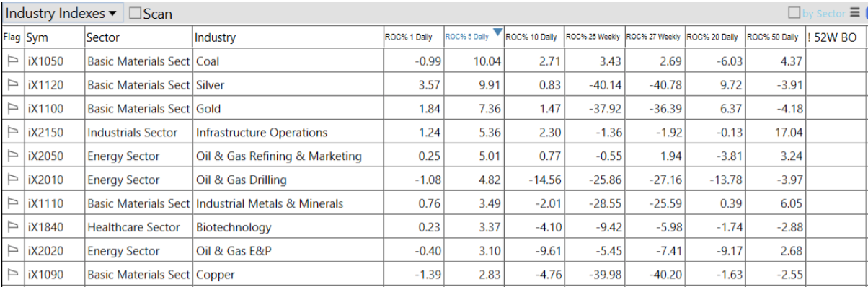Open the hamburger list options menu
The image size is (868, 287).
[x=854, y=12]
